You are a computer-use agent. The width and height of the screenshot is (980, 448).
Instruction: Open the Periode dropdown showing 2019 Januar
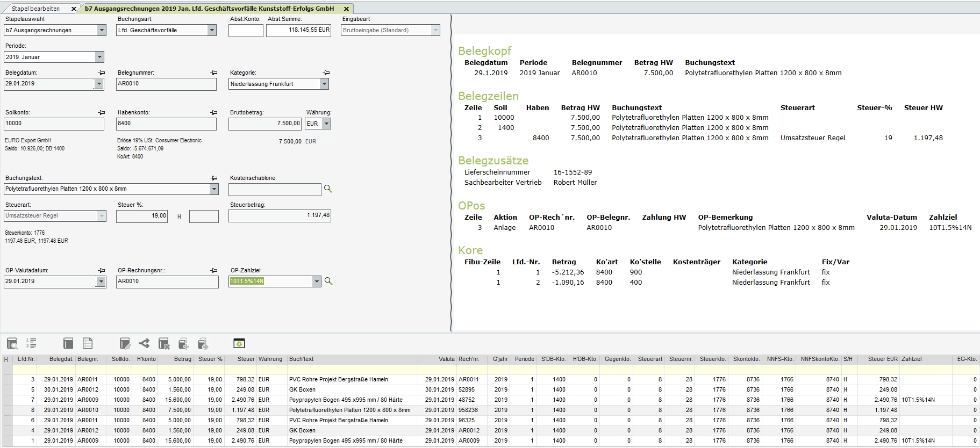tap(99, 57)
